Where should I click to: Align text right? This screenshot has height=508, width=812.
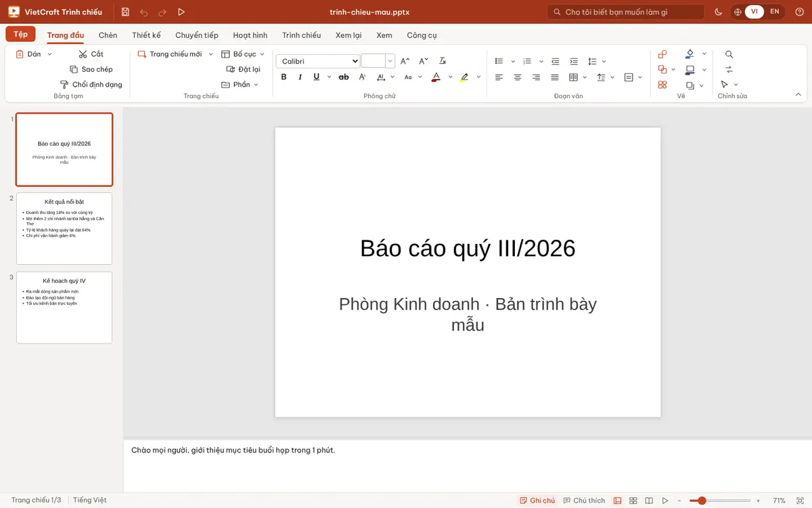pos(537,77)
